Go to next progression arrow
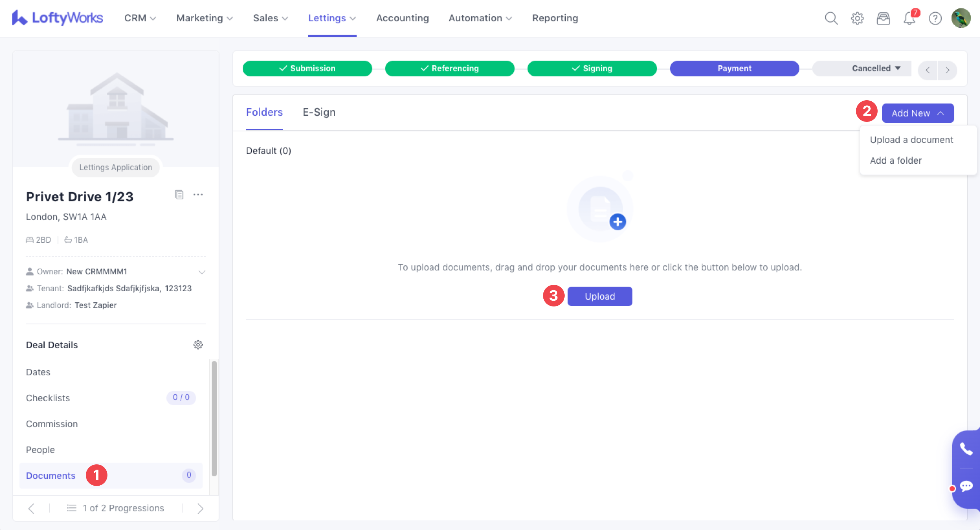This screenshot has height=530, width=980. tap(200, 508)
